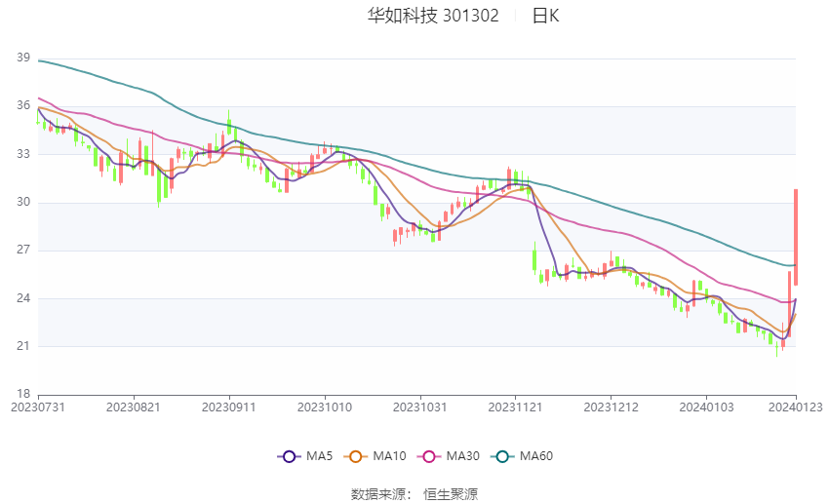Screen dimensions: 829x504
Task: Click the 18 y-axis price label
Action: click(x=23, y=394)
